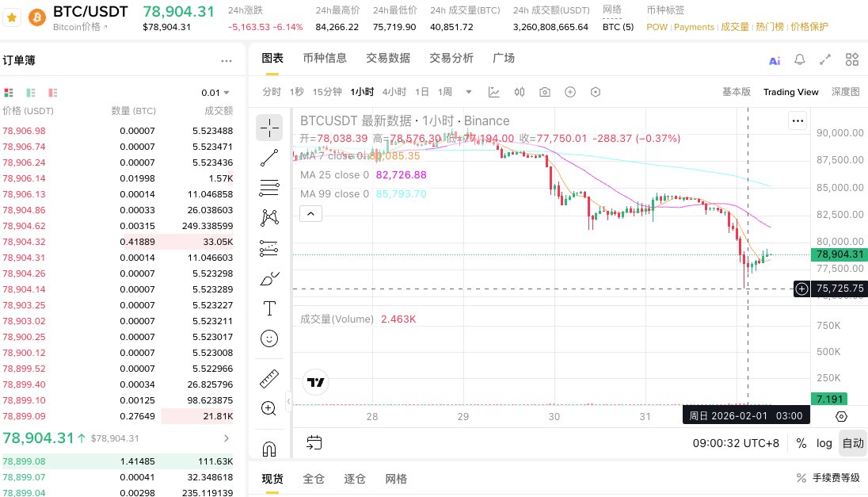Select the 1小时 interval
Viewport: 868px width, 497px height.
(x=362, y=92)
